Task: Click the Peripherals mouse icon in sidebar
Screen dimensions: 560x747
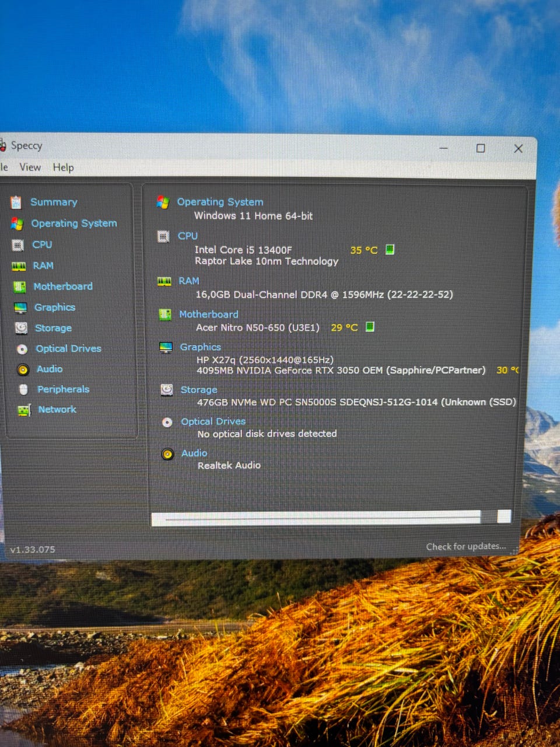Action: pos(23,389)
